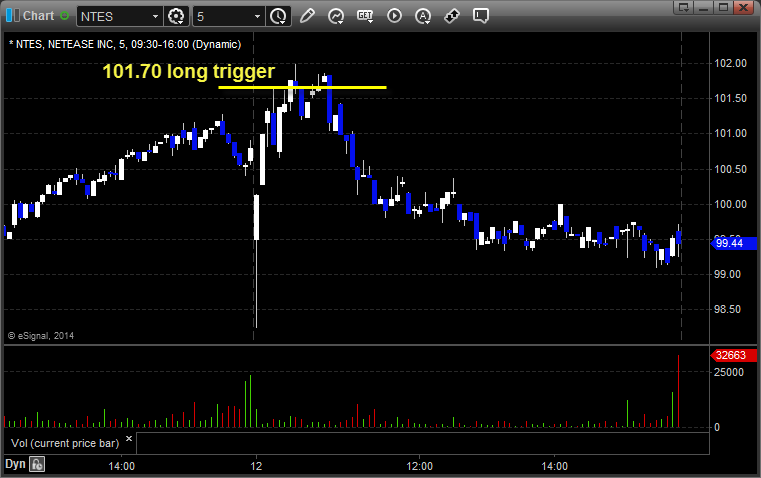761x478 pixels.
Task: Click the '12' date label on time axis
Action: [256, 466]
